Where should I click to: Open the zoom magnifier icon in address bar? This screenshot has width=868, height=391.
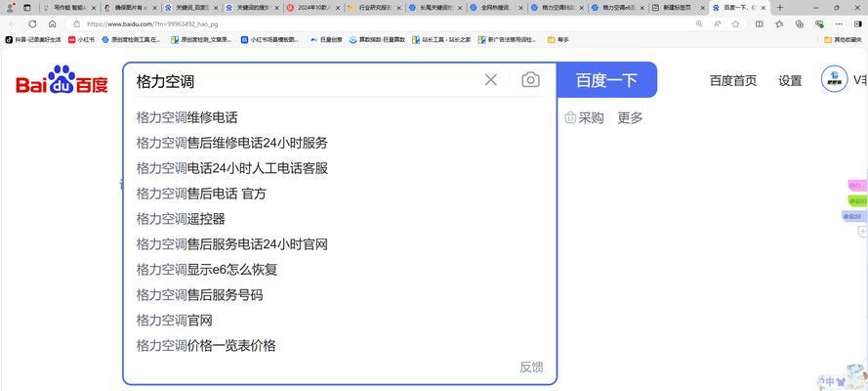pos(699,23)
